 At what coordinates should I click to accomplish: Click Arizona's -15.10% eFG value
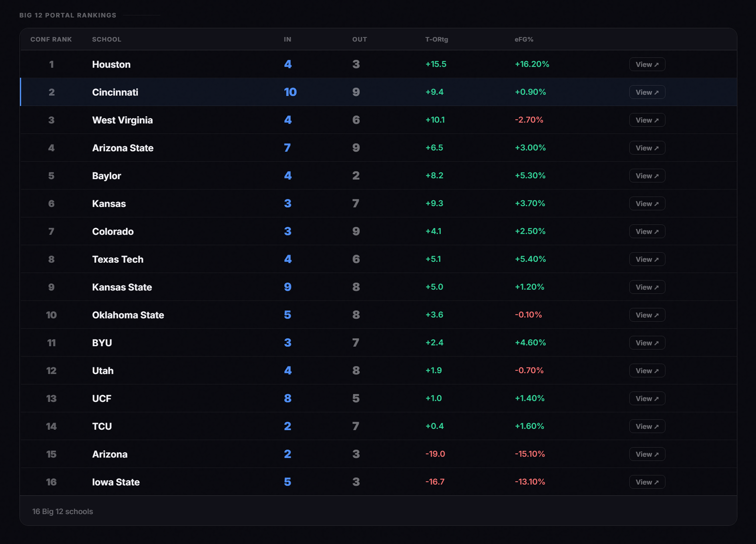point(530,454)
